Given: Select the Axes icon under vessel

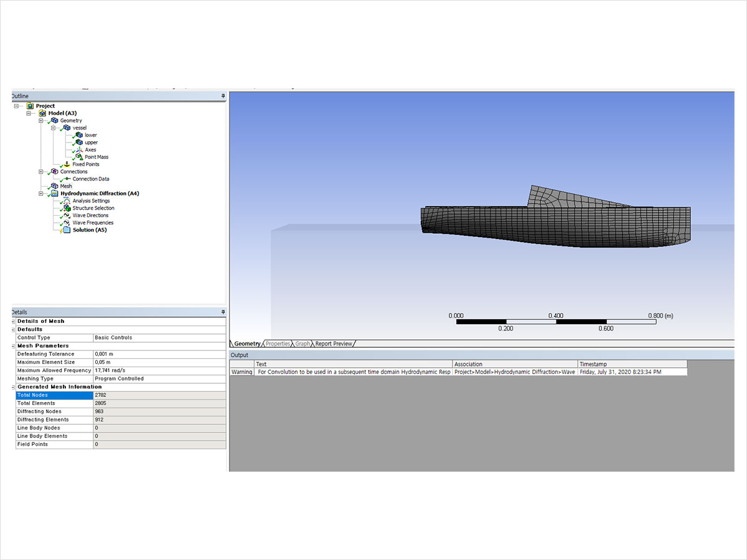Looking at the screenshot, I should (78, 150).
